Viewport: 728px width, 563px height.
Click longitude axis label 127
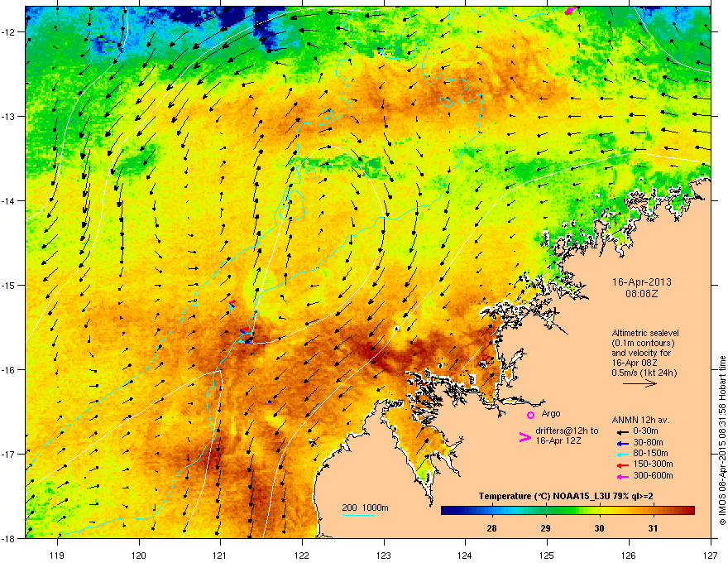point(711,555)
